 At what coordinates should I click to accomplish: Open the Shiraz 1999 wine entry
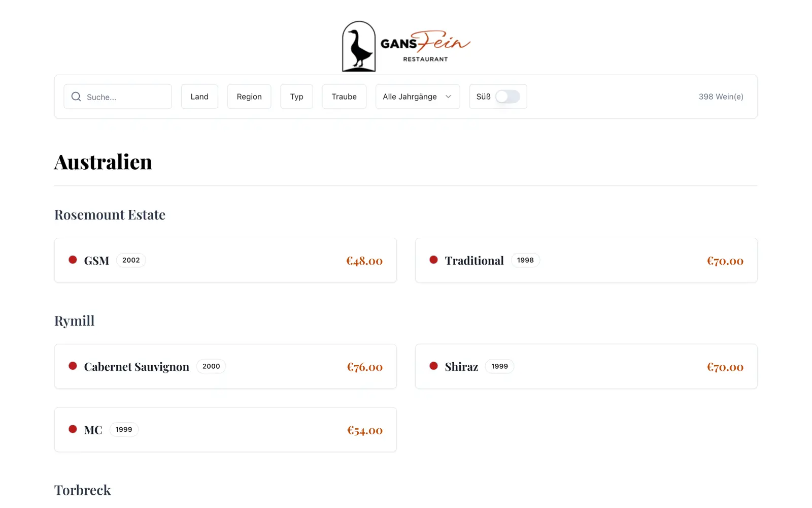586,366
